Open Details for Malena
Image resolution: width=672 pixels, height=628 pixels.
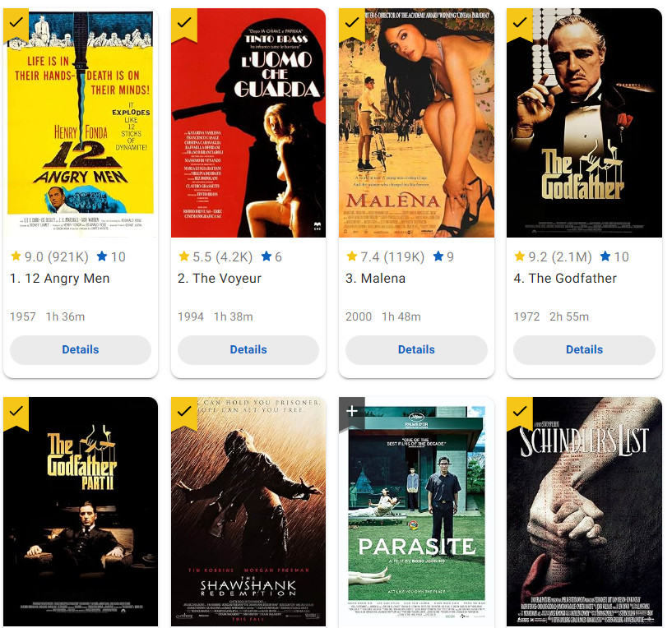pos(416,349)
